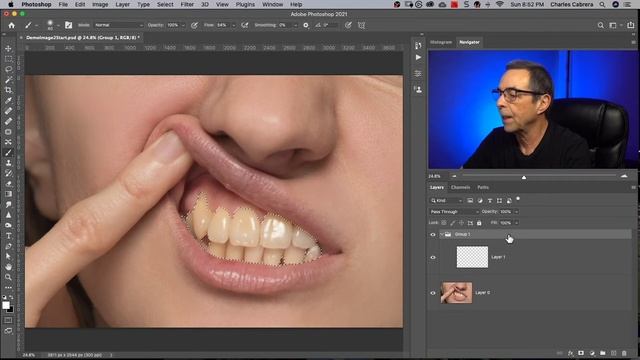Open the Pass Through blend mode dropdown
Viewport: 640px width, 360px height.
click(x=454, y=212)
